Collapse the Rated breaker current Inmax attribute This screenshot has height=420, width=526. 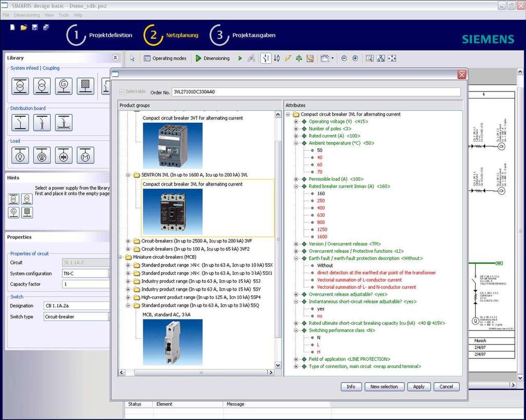point(296,186)
